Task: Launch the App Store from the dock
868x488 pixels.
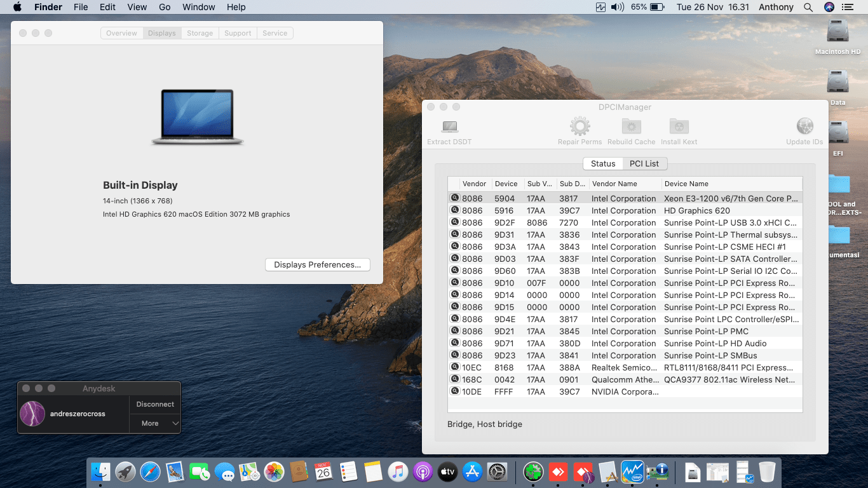Action: pos(472,471)
